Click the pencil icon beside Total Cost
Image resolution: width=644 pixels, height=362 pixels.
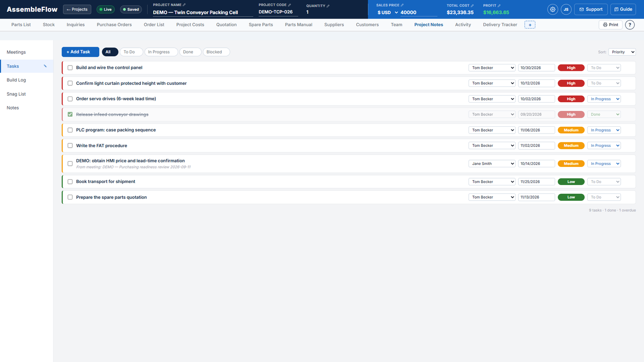tap(472, 6)
